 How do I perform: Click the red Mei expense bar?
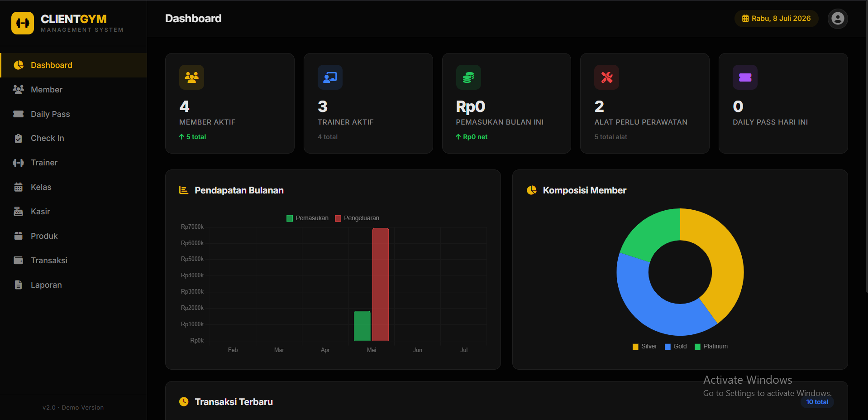point(381,284)
